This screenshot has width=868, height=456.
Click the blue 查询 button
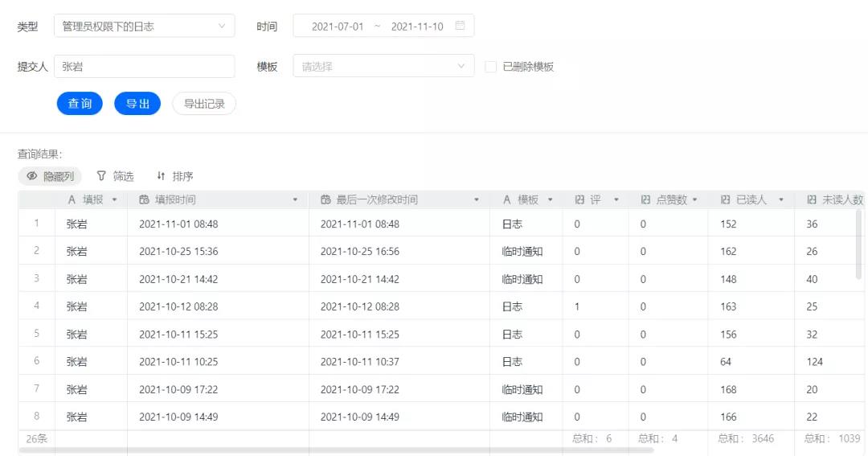(80, 104)
